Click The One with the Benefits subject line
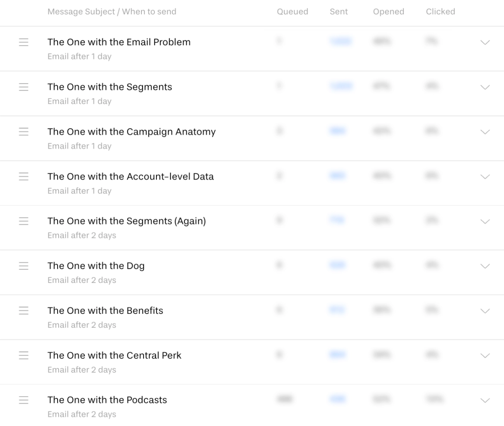The image size is (504, 426). tap(105, 310)
